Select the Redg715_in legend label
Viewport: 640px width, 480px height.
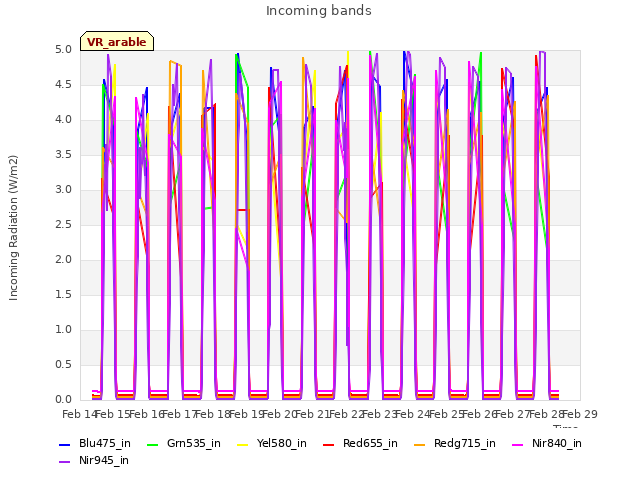tap(464, 444)
